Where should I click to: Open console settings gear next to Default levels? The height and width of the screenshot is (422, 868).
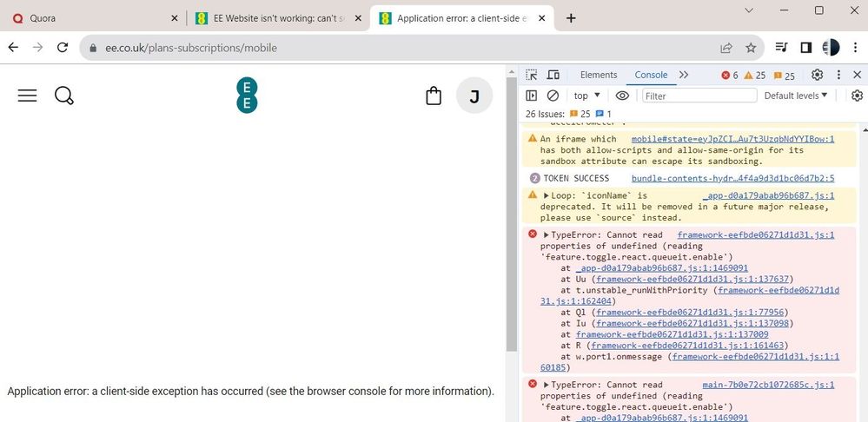[857, 96]
